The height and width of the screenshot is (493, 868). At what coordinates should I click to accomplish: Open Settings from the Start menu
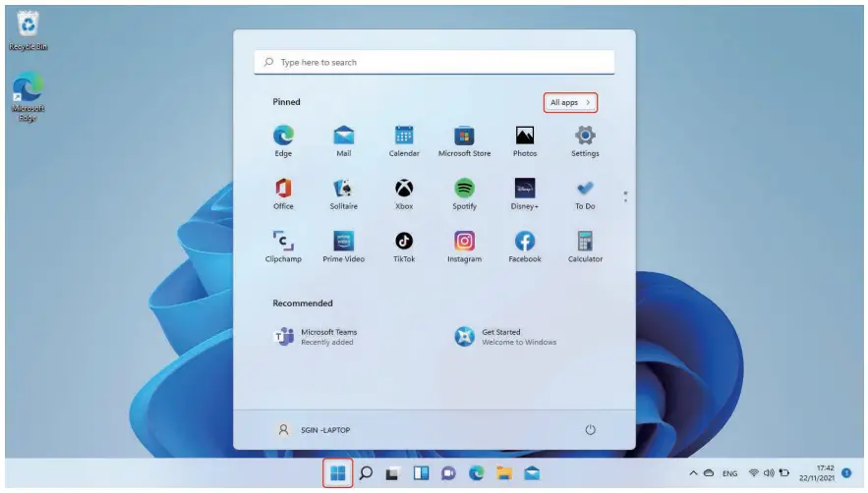point(585,141)
